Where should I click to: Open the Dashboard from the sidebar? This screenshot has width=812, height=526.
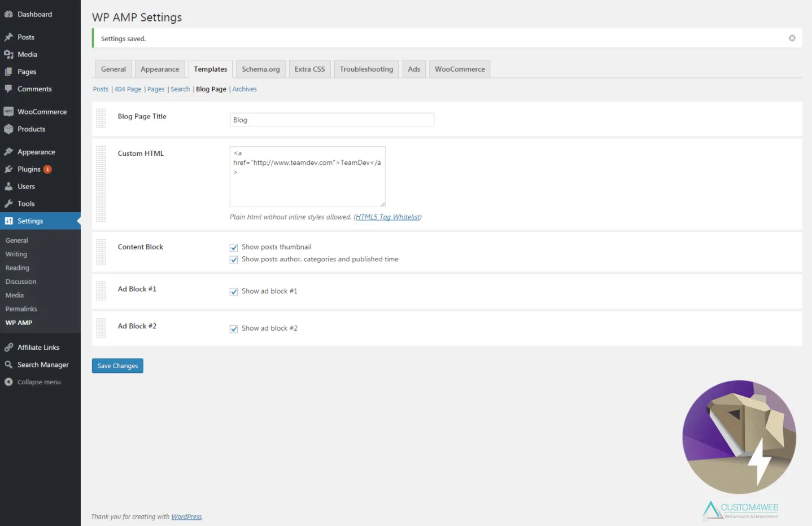(x=9, y=14)
